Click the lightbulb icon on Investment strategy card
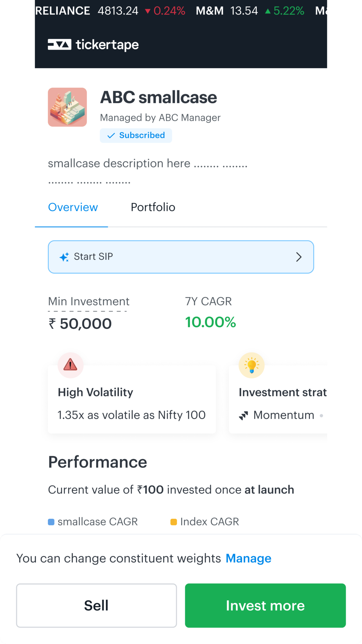362x644 pixels. [251, 365]
